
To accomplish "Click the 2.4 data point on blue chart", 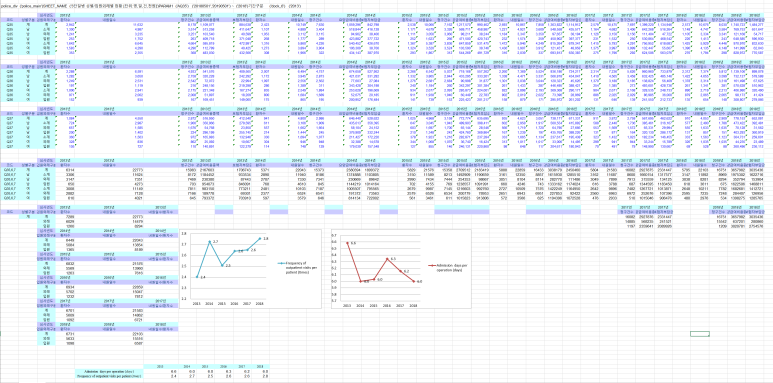I will click(x=197, y=277).
